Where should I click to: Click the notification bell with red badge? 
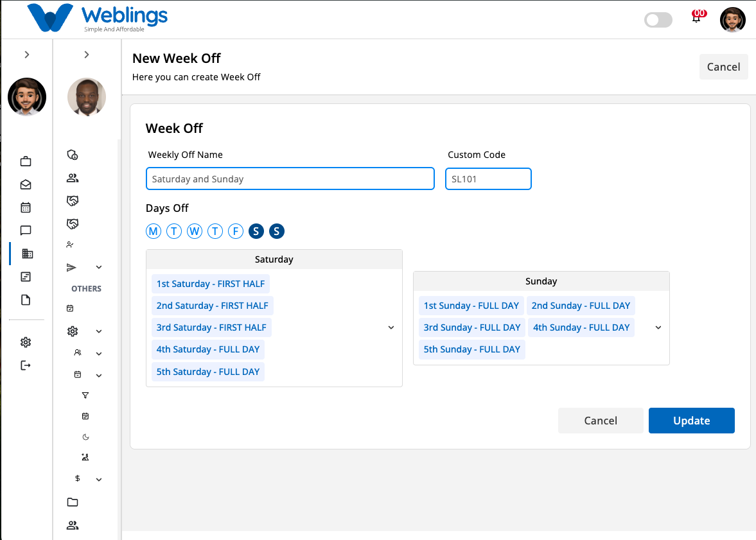click(697, 17)
